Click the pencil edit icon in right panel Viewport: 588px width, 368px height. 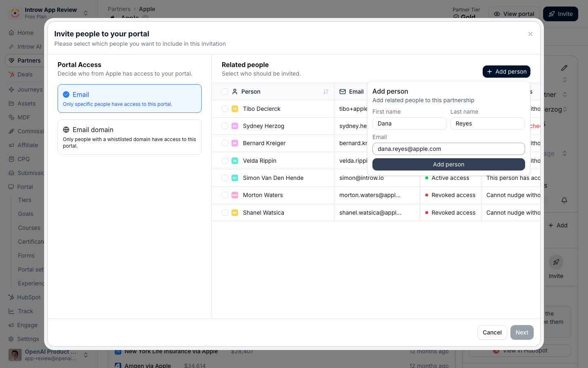point(564,68)
